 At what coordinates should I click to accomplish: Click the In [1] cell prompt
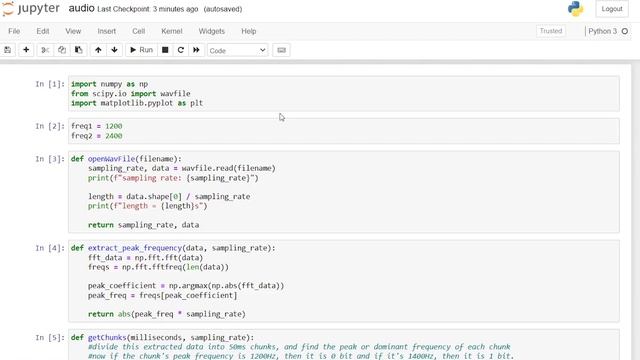point(50,84)
